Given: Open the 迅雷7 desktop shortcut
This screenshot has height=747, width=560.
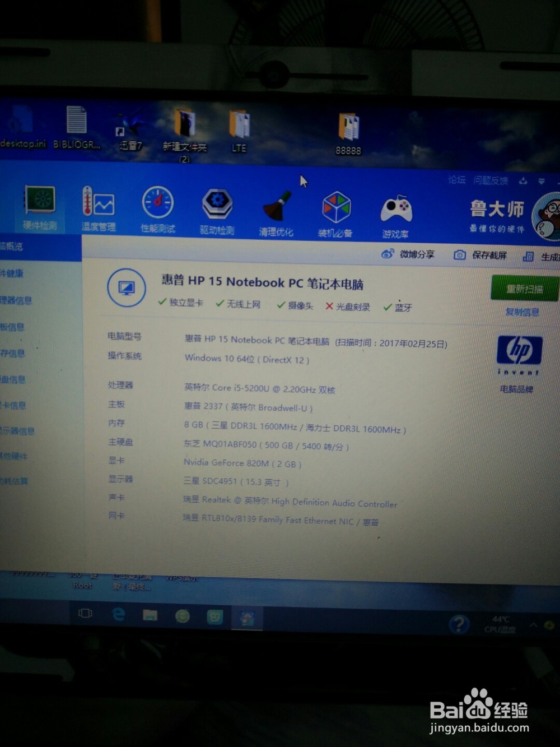Looking at the screenshot, I should (x=130, y=131).
